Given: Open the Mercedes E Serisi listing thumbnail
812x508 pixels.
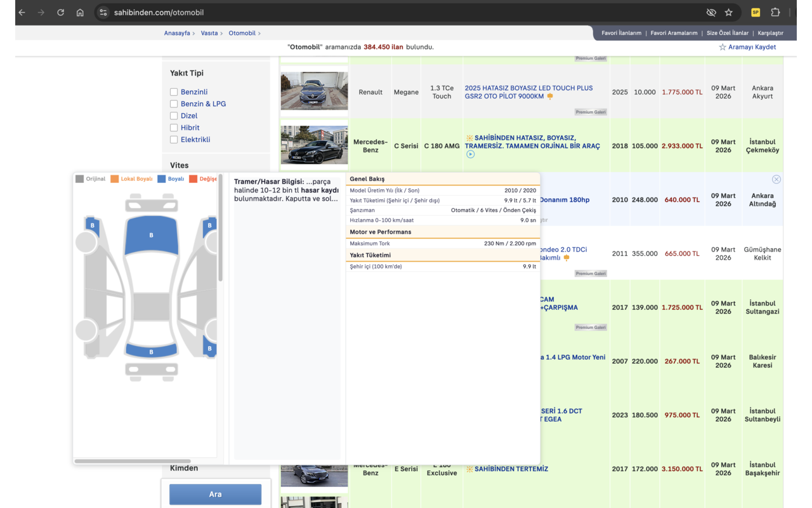Looking at the screenshot, I should (x=314, y=476).
